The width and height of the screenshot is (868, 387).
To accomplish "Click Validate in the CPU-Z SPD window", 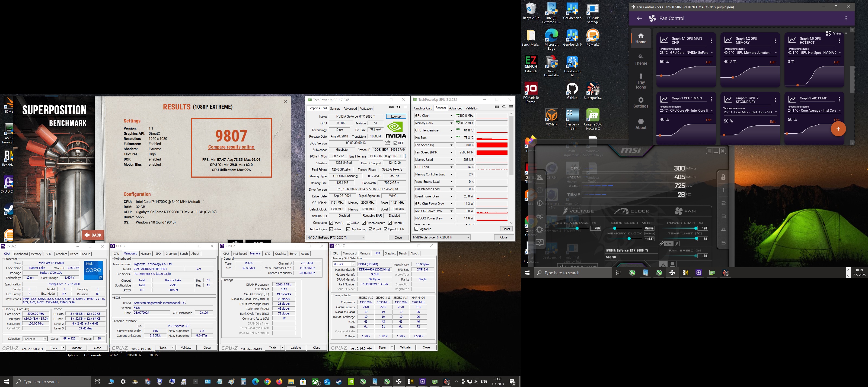I will tap(405, 347).
